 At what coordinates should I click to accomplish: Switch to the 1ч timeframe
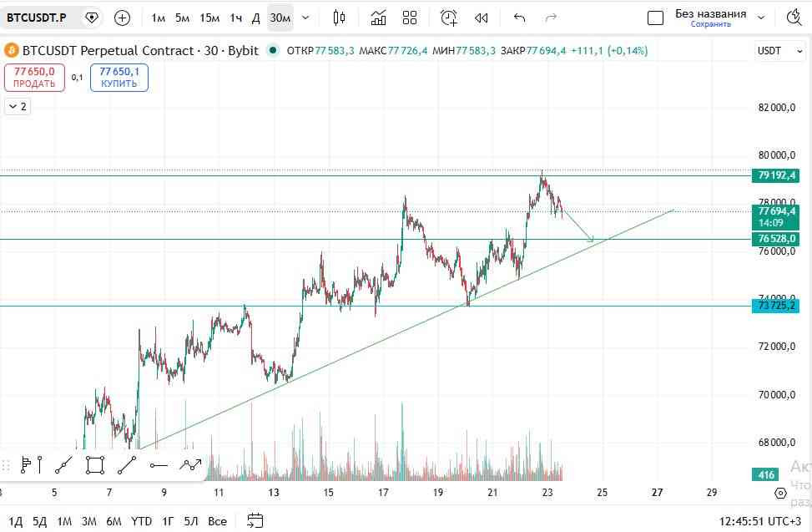pyautogui.click(x=236, y=18)
